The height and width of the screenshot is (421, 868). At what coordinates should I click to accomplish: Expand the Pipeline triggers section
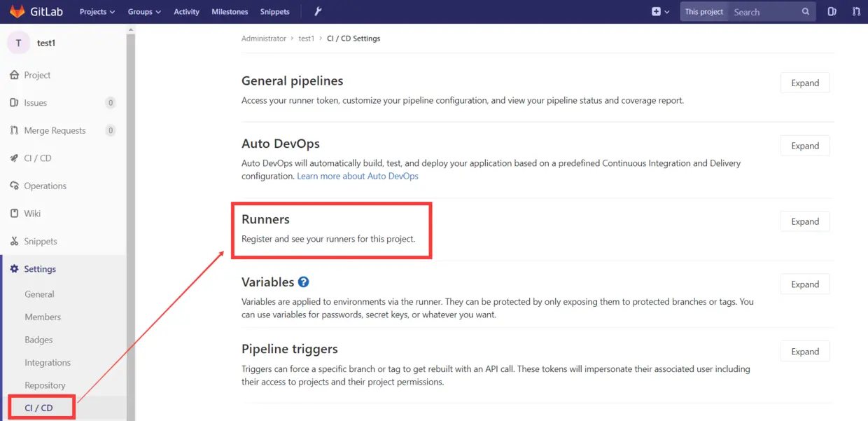805,352
